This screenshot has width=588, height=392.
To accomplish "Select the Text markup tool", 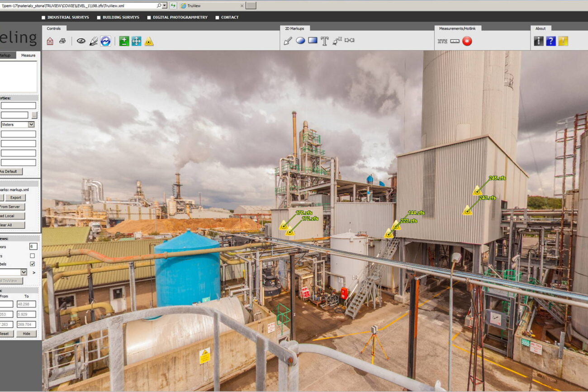I will tap(325, 41).
